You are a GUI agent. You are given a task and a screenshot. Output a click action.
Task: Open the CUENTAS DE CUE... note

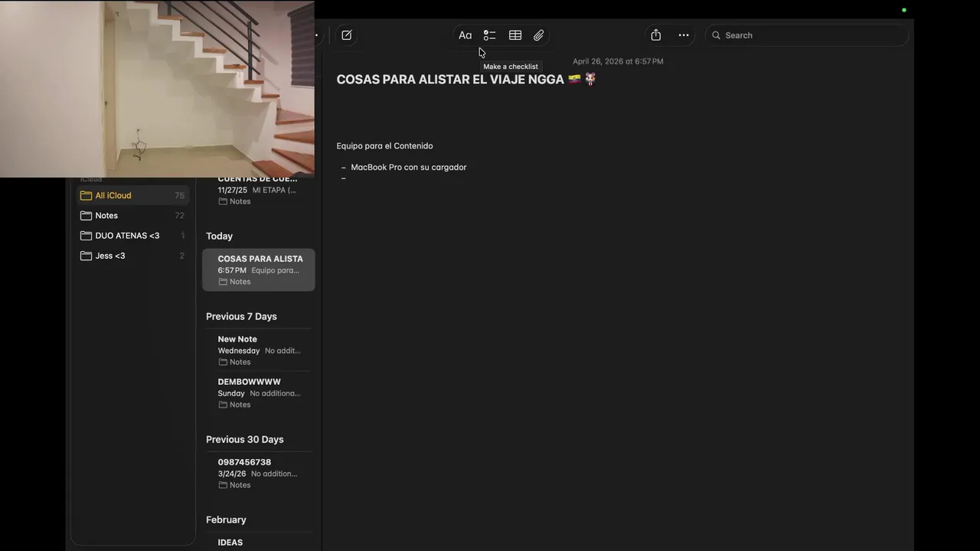[x=259, y=190]
